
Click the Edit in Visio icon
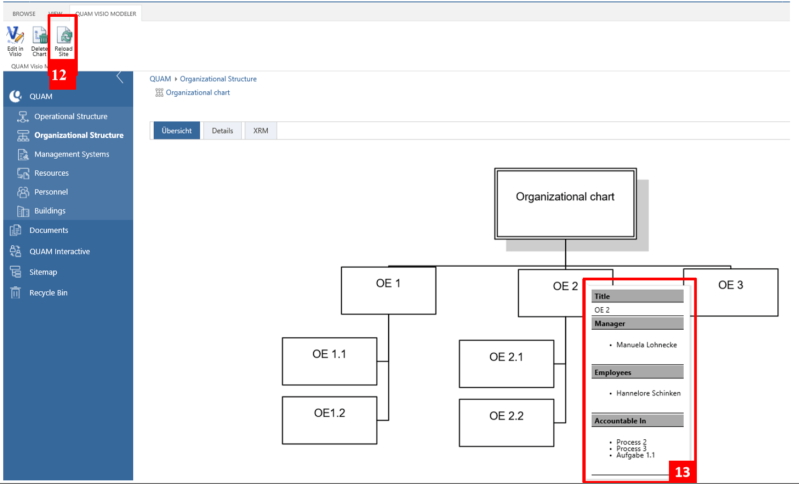(15, 36)
